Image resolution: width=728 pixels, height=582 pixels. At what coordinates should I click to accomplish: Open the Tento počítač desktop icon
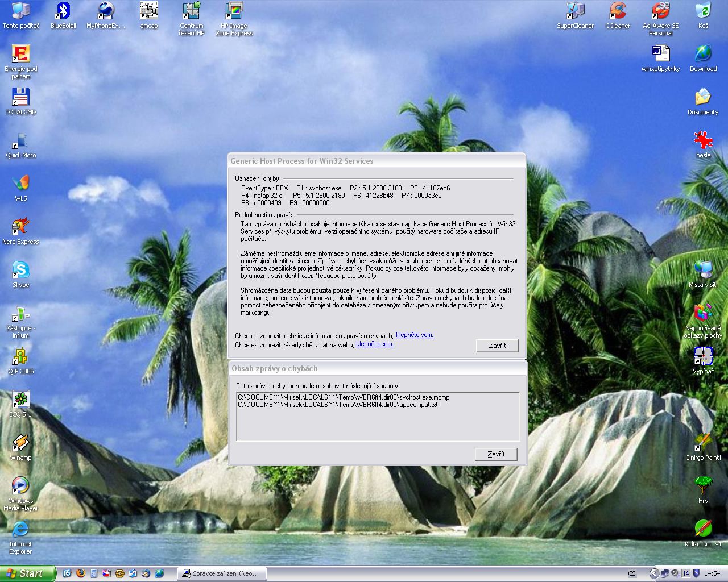[21, 15]
